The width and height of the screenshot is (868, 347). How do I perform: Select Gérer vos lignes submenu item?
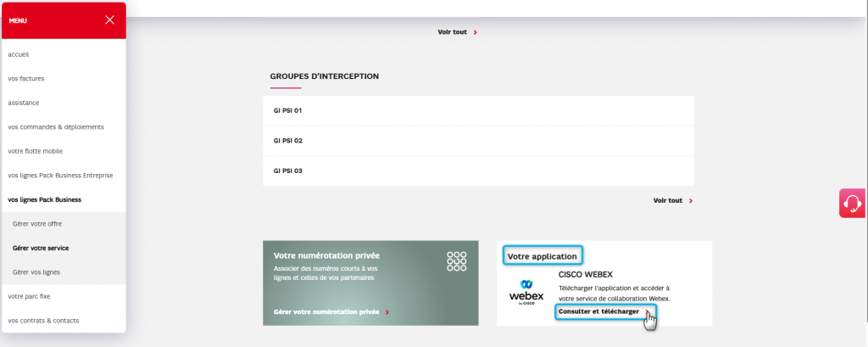(36, 272)
